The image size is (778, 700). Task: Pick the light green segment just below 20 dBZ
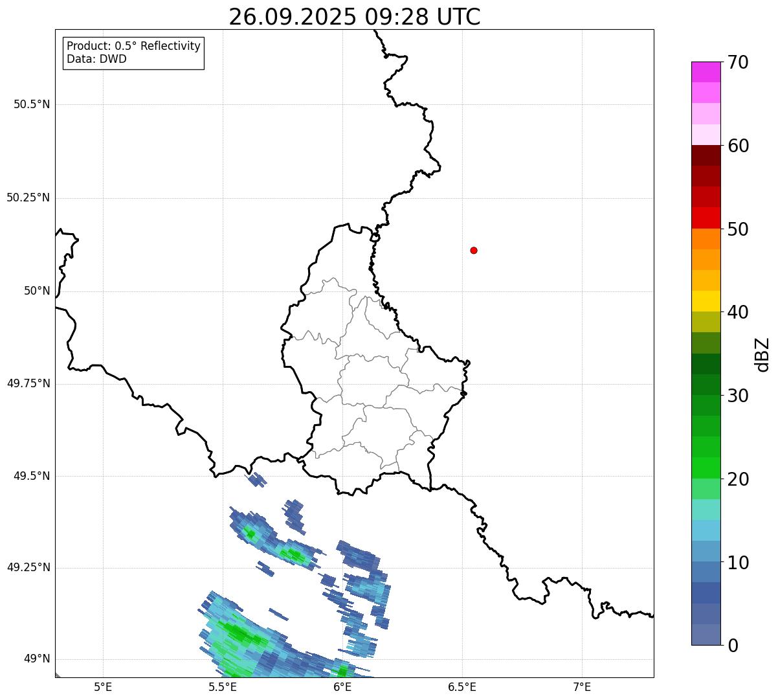706,489
